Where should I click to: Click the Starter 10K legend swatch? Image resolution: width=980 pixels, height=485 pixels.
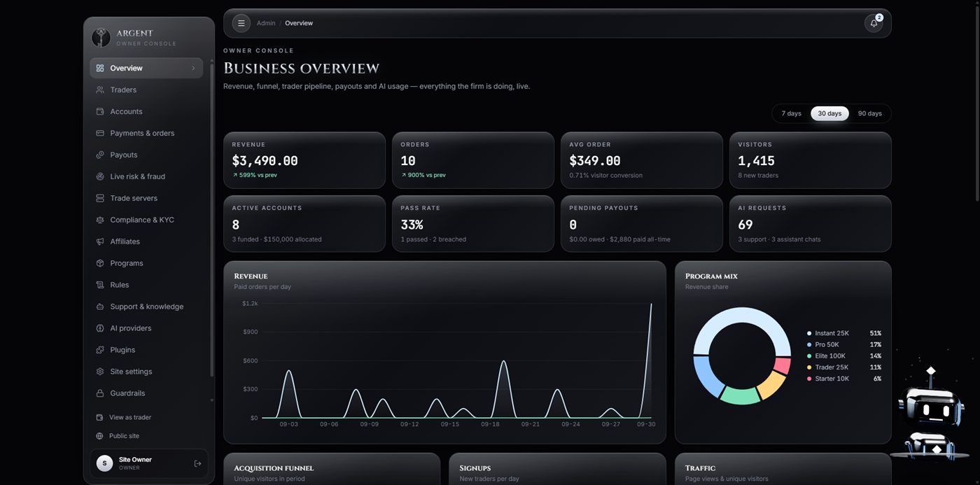click(x=809, y=379)
